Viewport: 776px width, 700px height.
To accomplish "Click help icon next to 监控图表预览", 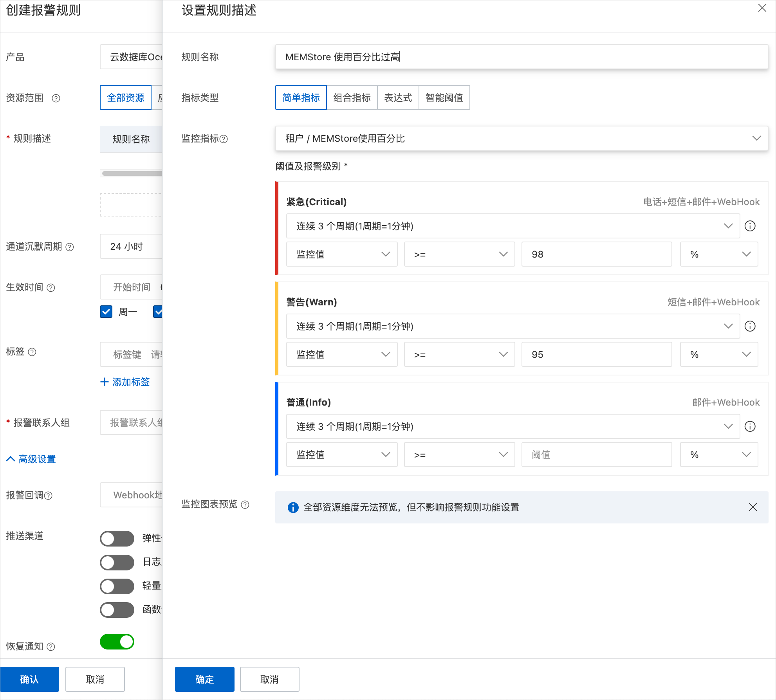I will (245, 505).
